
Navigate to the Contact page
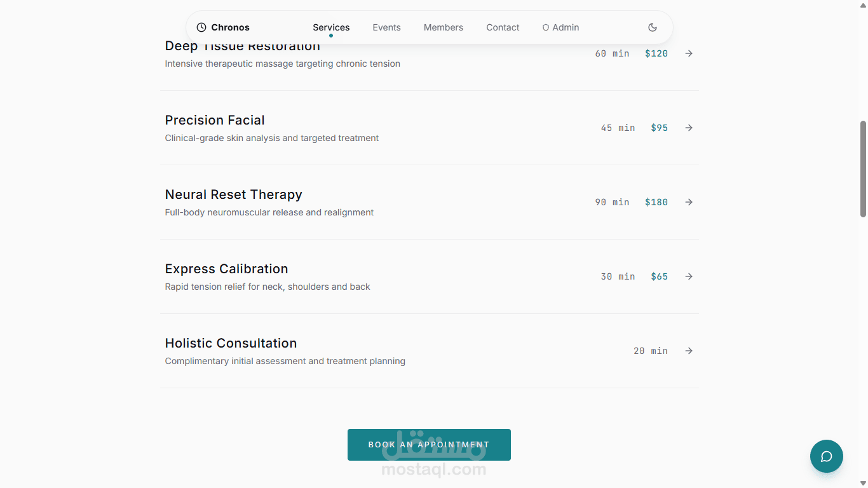click(503, 27)
